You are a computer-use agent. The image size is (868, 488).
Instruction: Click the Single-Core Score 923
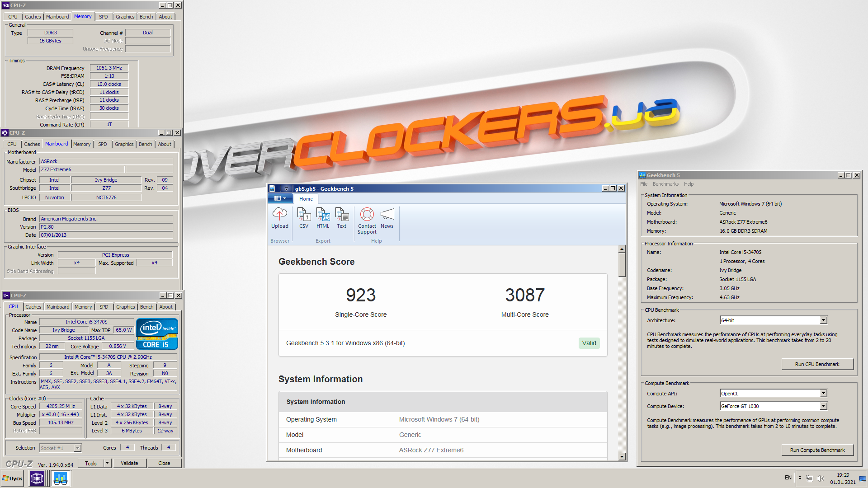(x=361, y=296)
